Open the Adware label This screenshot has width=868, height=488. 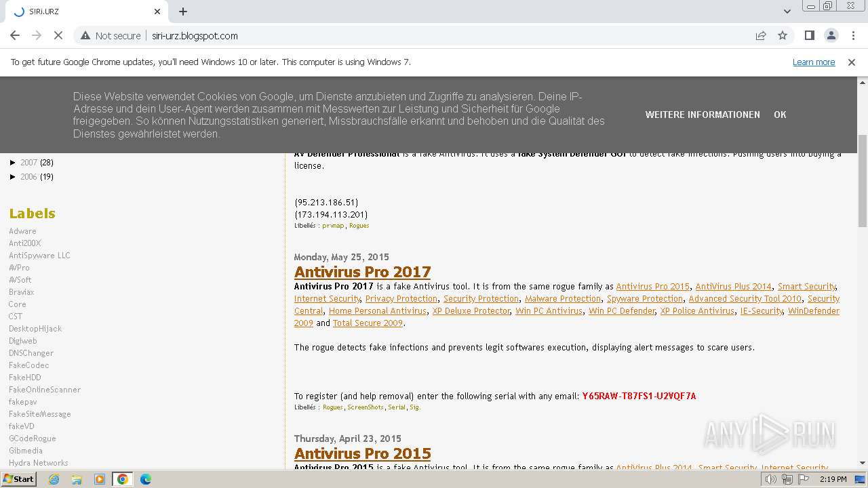22,231
